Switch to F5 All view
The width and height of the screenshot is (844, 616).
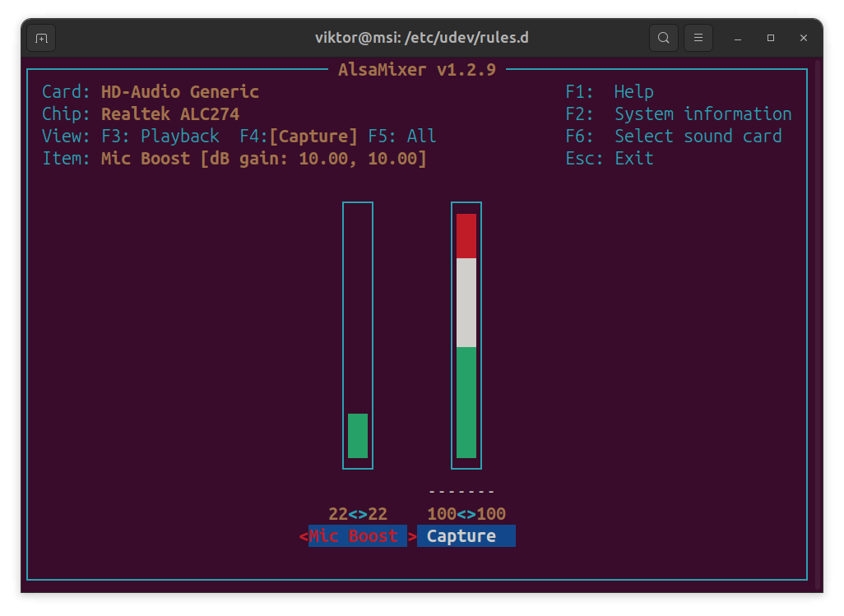coord(401,137)
